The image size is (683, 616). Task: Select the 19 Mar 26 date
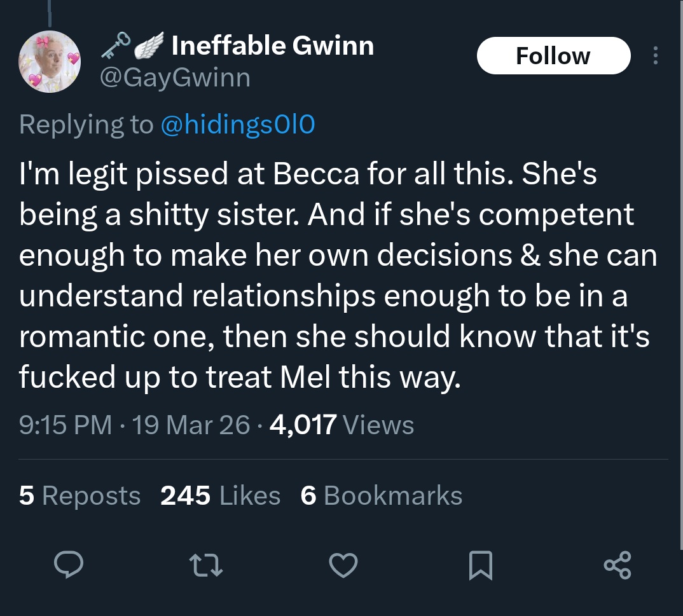[192, 425]
